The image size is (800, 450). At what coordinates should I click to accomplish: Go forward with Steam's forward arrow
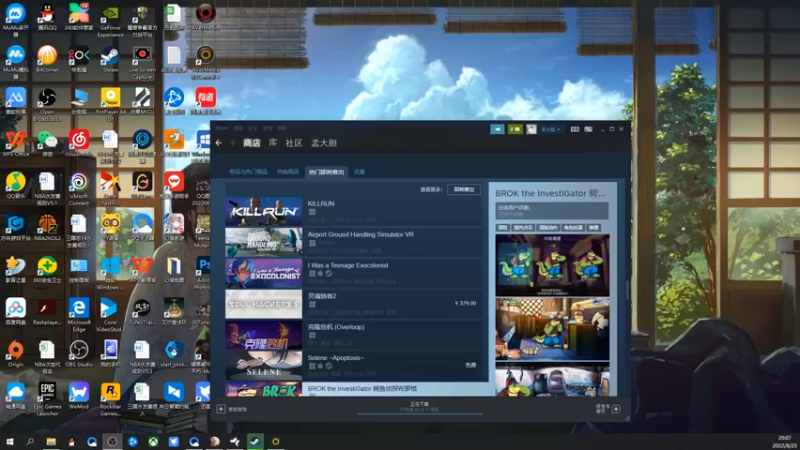[x=233, y=143]
